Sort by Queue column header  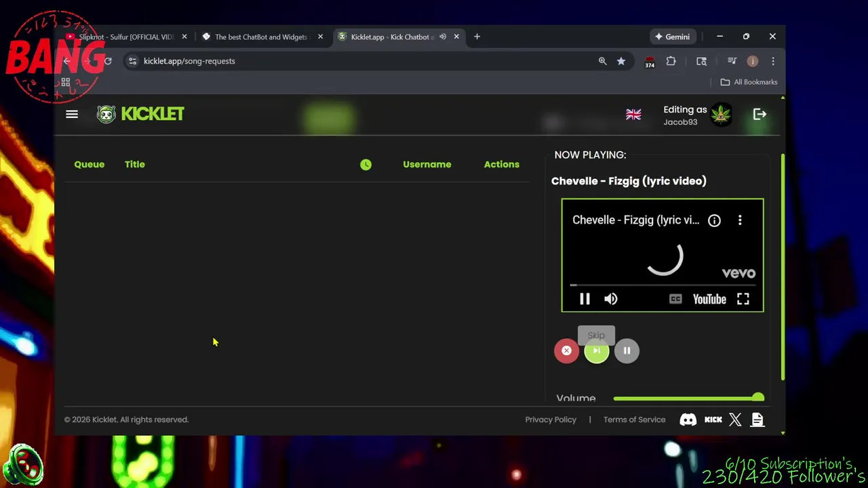90,164
